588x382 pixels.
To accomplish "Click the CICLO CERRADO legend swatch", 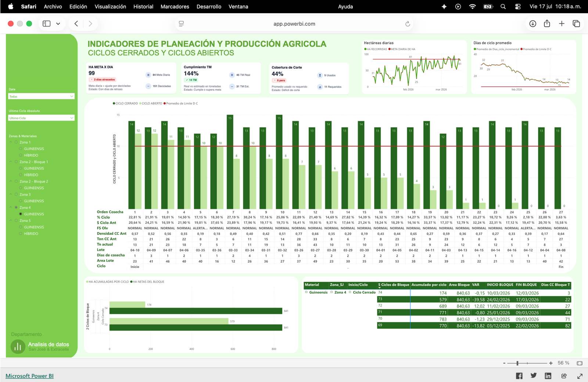I will point(114,104).
